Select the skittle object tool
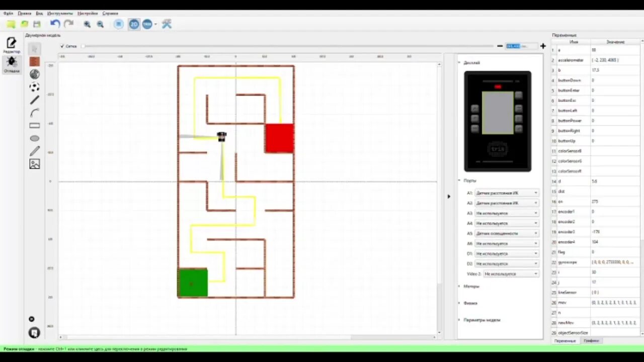 [x=34, y=74]
